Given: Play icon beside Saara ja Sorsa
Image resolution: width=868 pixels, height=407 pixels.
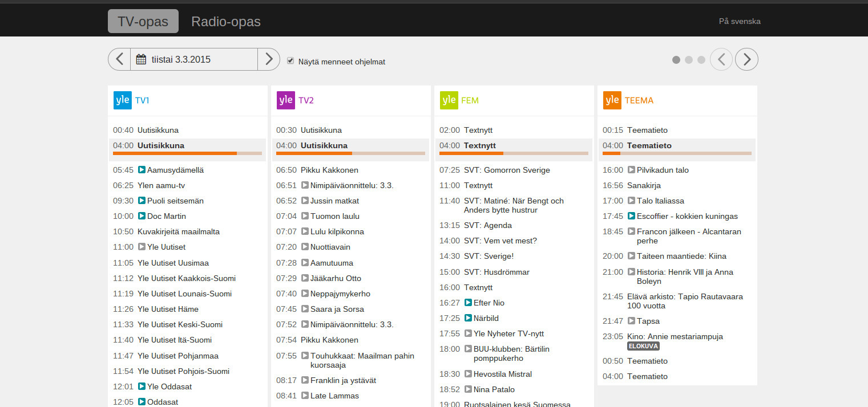Looking at the screenshot, I should click(305, 309).
